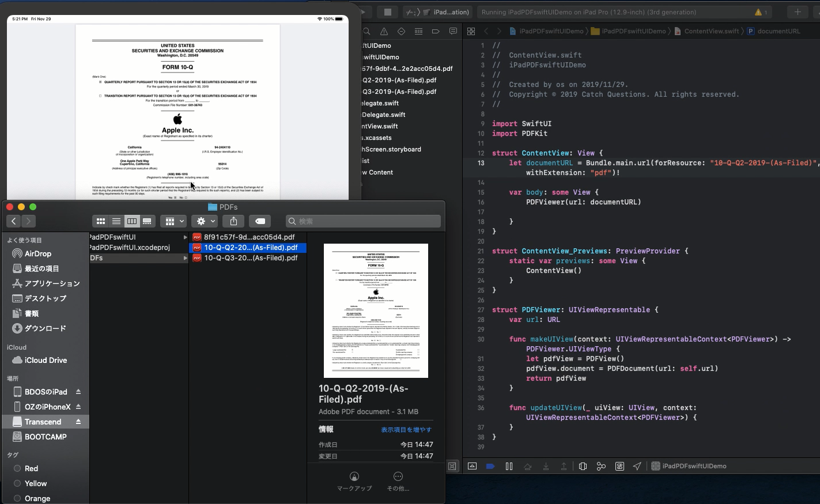Eject OZのiPhoneX from the Finder sidebar
This screenshot has width=820, height=504.
pyautogui.click(x=78, y=407)
